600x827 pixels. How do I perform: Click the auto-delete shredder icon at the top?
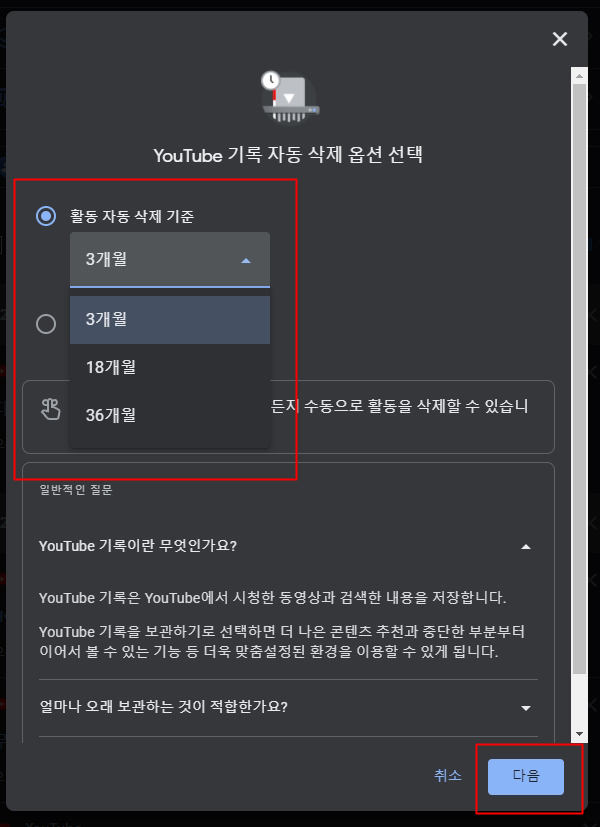pyautogui.click(x=290, y=98)
